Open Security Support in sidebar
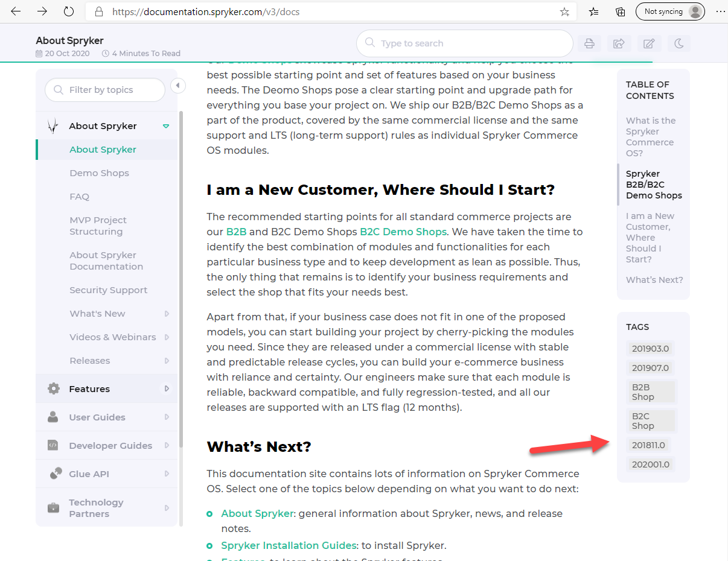This screenshot has width=728, height=561. [x=108, y=290]
